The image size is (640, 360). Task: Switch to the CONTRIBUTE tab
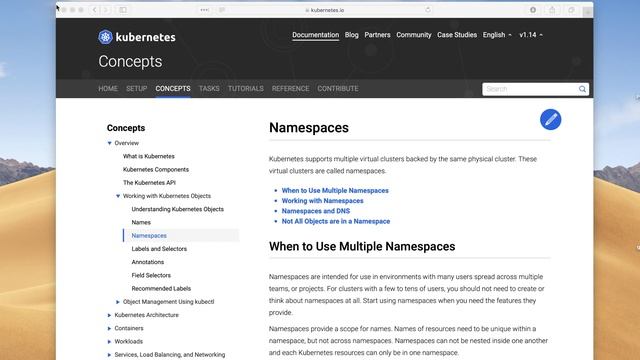[x=338, y=89]
